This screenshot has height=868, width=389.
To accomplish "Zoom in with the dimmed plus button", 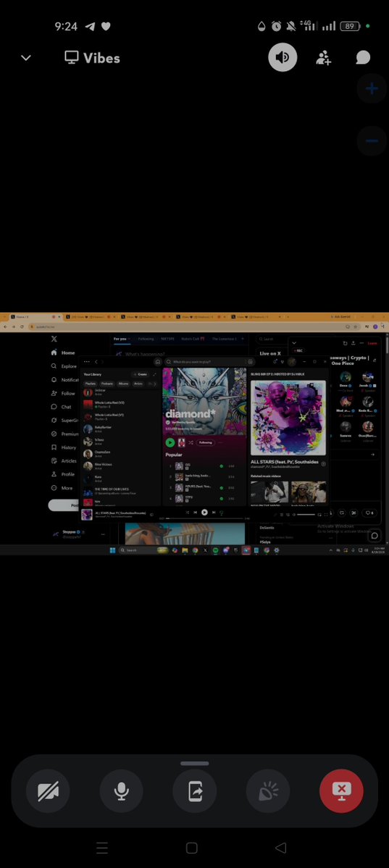I will click(x=372, y=88).
